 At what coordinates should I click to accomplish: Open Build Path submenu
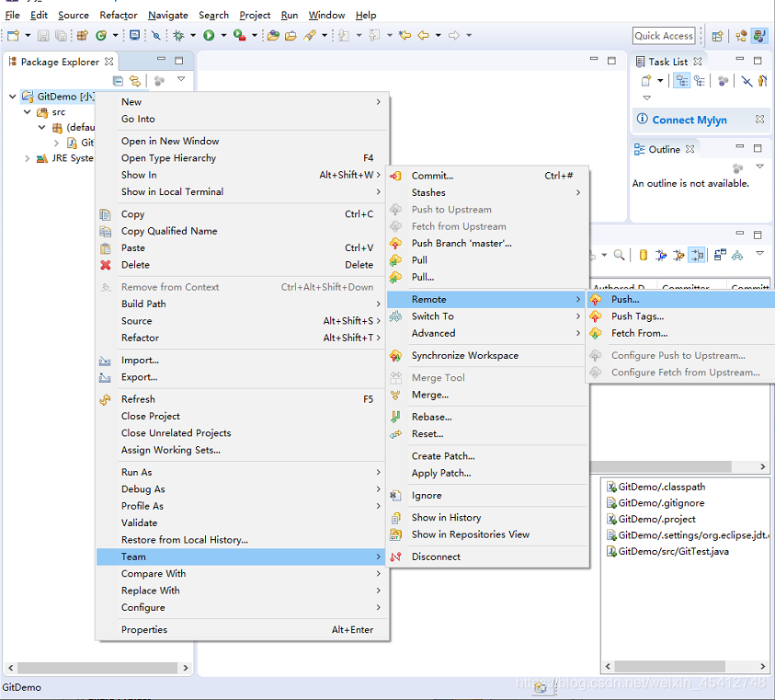coord(242,304)
